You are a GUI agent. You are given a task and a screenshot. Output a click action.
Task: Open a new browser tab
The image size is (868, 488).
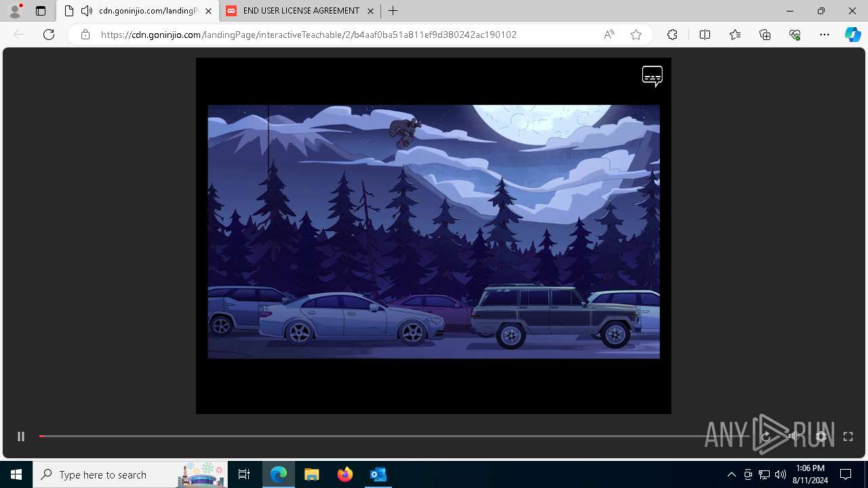pyautogui.click(x=393, y=11)
